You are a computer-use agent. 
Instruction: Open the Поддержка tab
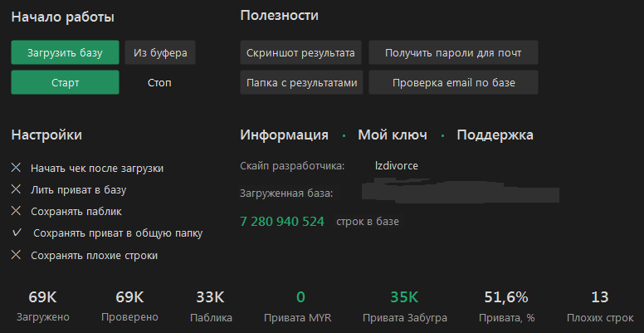pos(495,135)
